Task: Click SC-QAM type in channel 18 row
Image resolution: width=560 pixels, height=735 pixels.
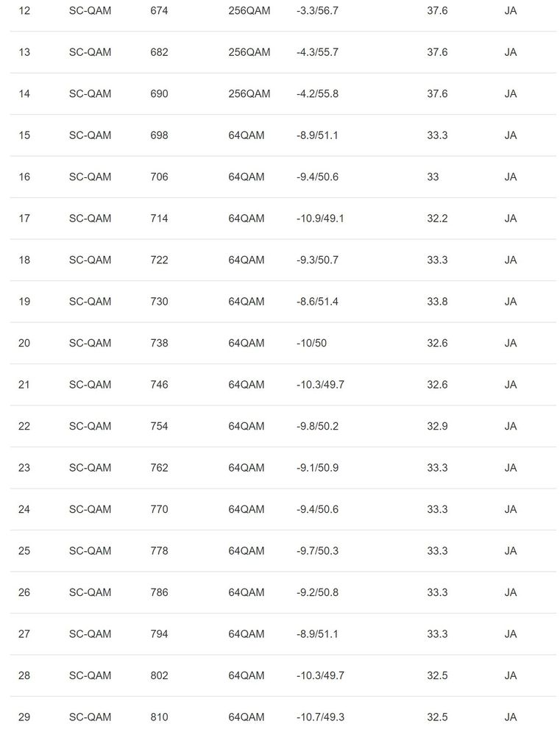Action: 90,260
